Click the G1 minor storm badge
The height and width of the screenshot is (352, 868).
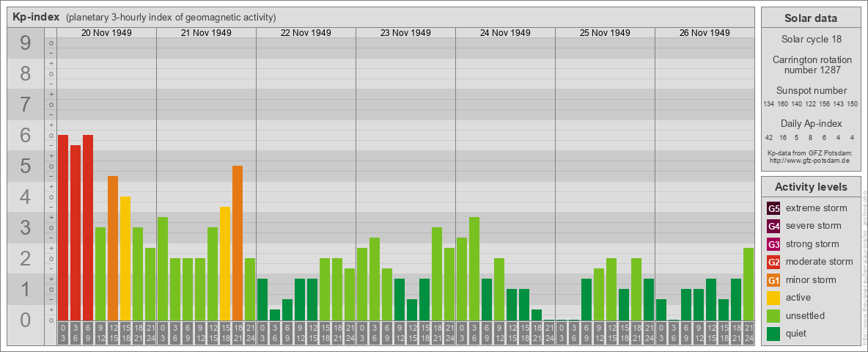pos(773,280)
